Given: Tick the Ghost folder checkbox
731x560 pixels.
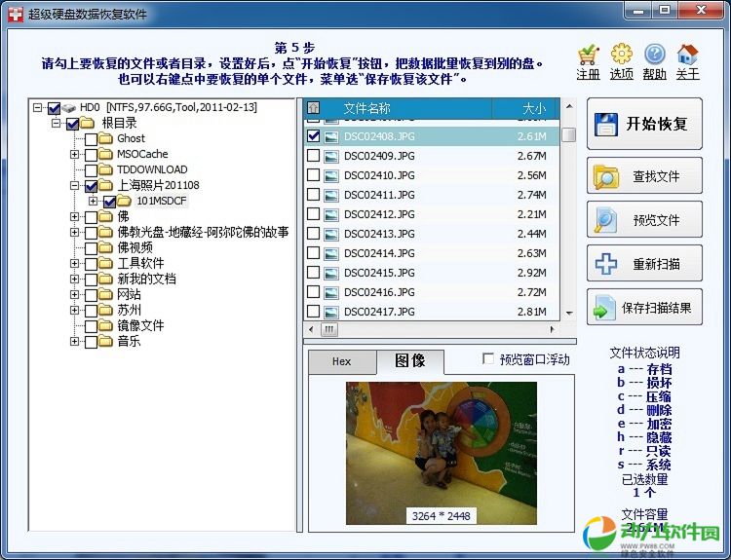Looking at the screenshot, I should [x=91, y=139].
